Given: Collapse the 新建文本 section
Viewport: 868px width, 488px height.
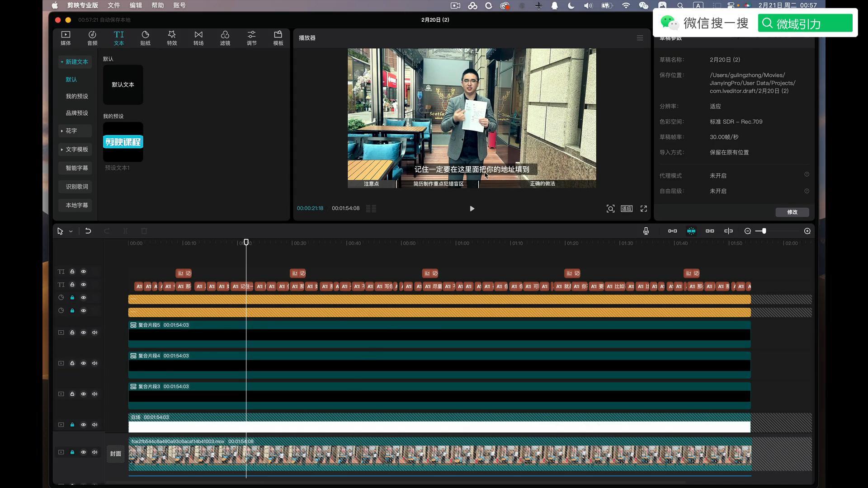Looking at the screenshot, I should coord(75,62).
